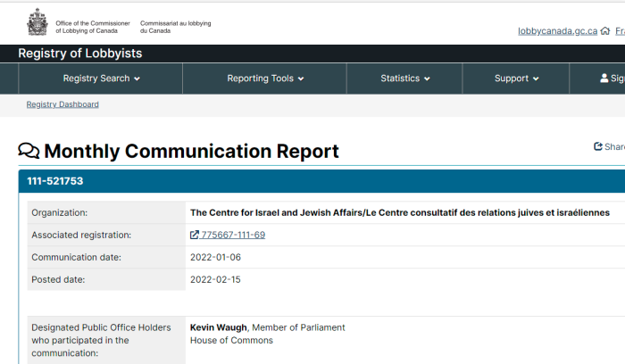Click the external link icon before 775667-111-69
625x364 pixels.
(194, 235)
